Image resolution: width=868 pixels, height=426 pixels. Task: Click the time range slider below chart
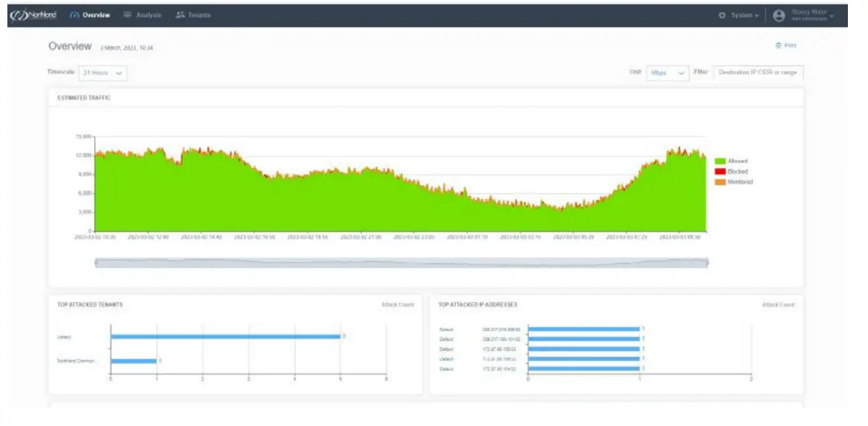point(401,263)
